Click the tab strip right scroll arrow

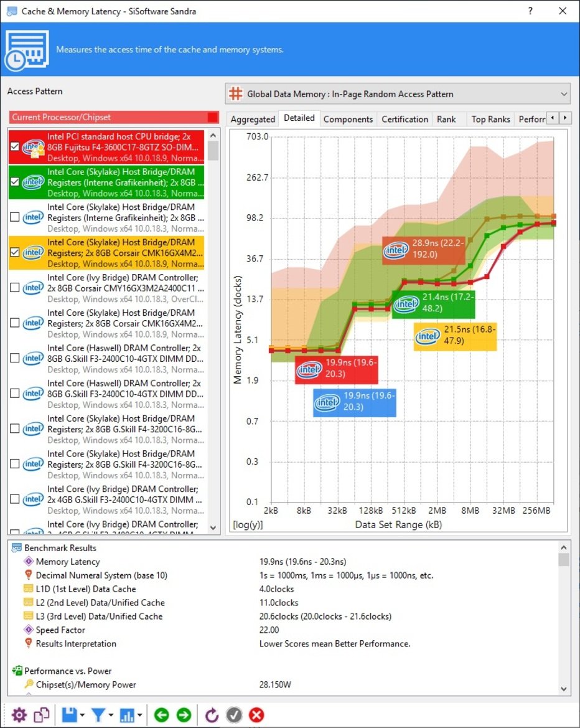pos(565,118)
